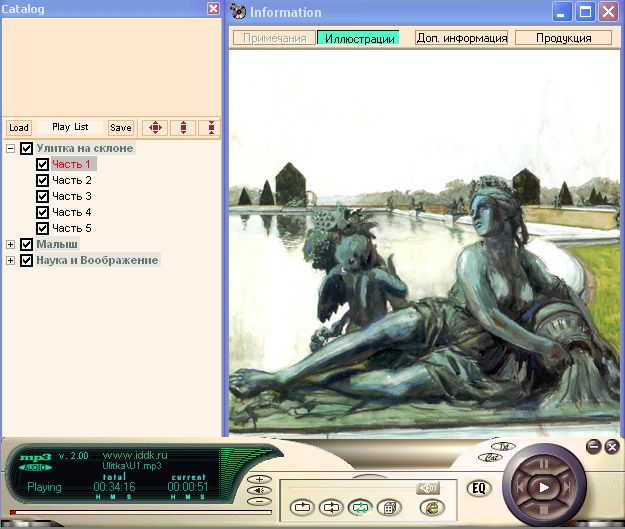Uncheck the Малыш checkbox
The width and height of the screenshot is (625, 529).
[x=26, y=244]
